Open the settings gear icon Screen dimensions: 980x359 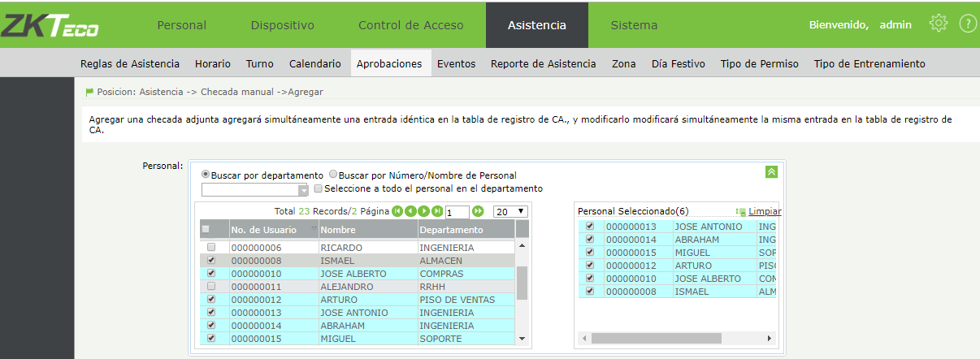(939, 24)
